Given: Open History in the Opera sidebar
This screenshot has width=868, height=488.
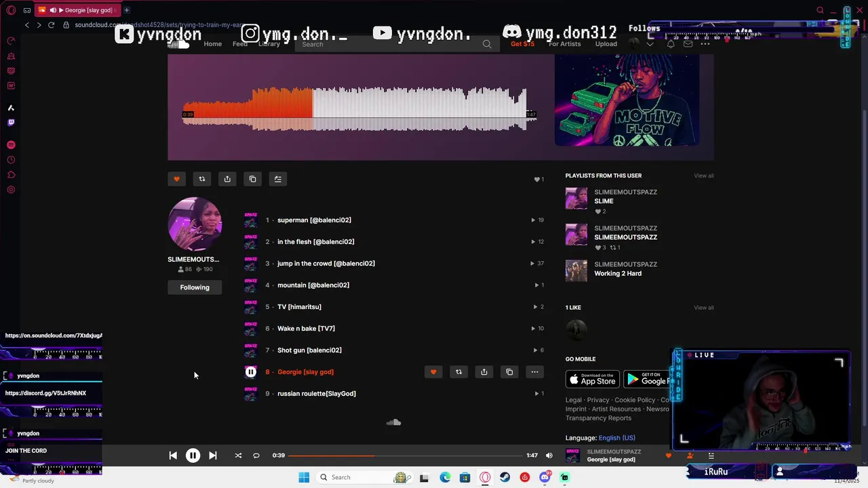Looking at the screenshot, I should tap(11, 160).
